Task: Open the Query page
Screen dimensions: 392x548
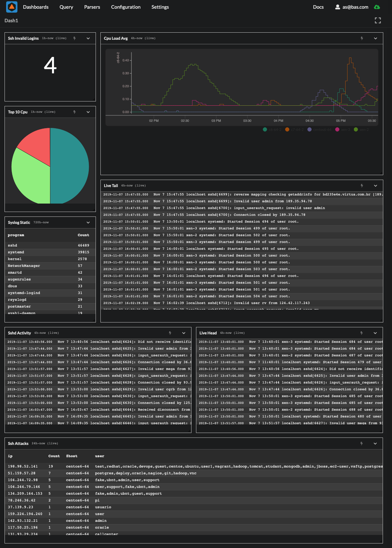Action: click(66, 7)
